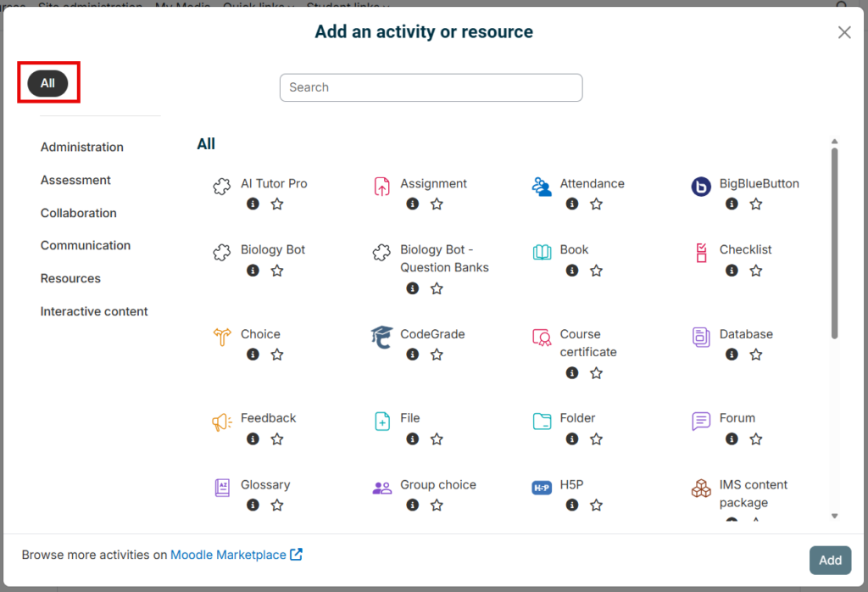868x592 pixels.
Task: Click the AI Tutor Pro puzzle icon
Action: (x=221, y=186)
